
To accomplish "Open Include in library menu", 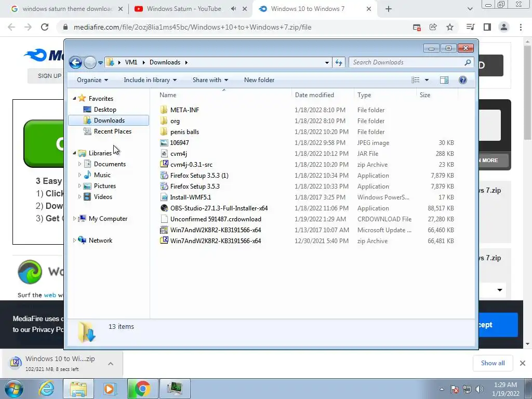I will 150,80.
